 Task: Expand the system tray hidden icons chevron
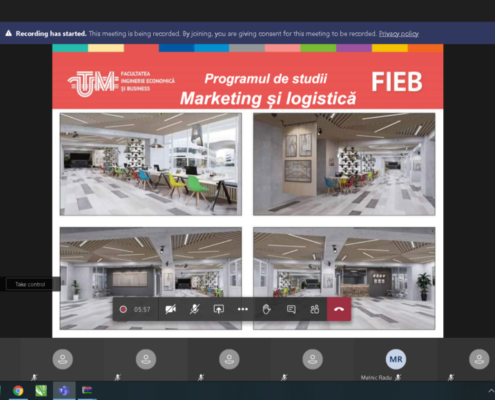491,391
